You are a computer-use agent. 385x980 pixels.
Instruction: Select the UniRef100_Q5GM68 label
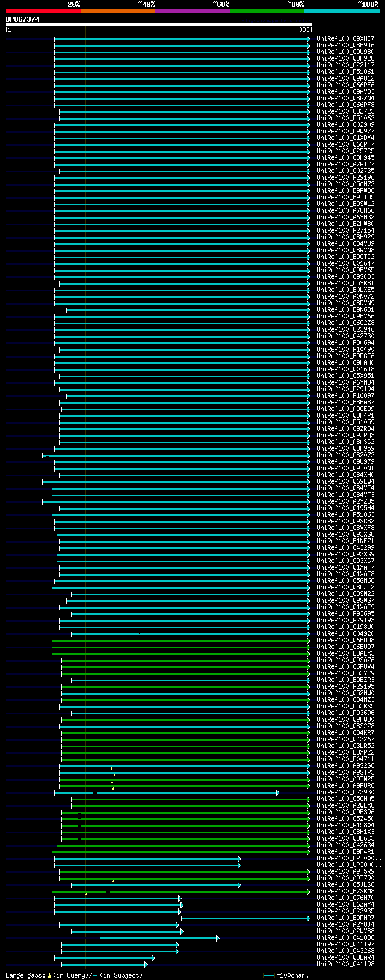tap(345, 580)
